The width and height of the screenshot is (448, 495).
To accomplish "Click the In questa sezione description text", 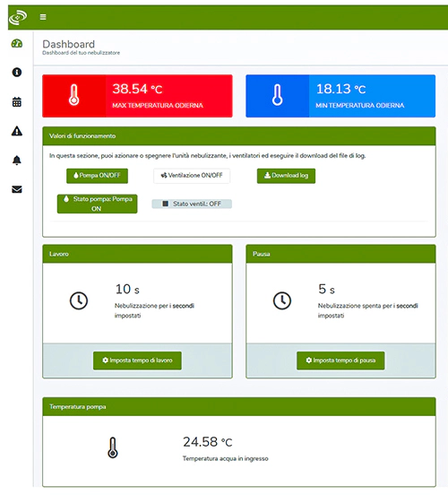I will tap(208, 156).
